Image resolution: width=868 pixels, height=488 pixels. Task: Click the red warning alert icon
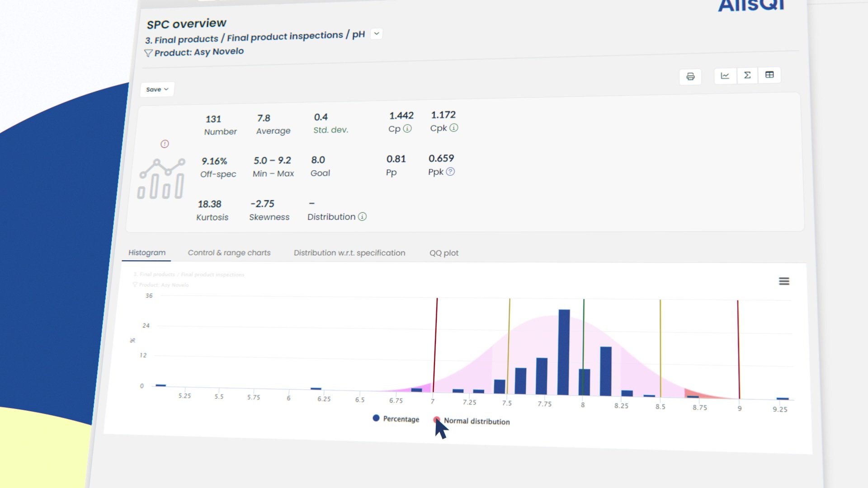[x=165, y=144]
